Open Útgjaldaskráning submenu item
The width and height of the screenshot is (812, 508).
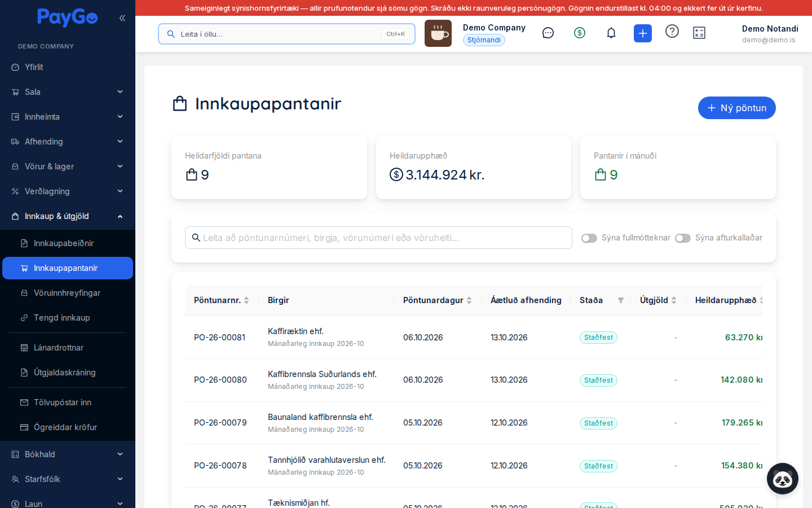[68, 373]
